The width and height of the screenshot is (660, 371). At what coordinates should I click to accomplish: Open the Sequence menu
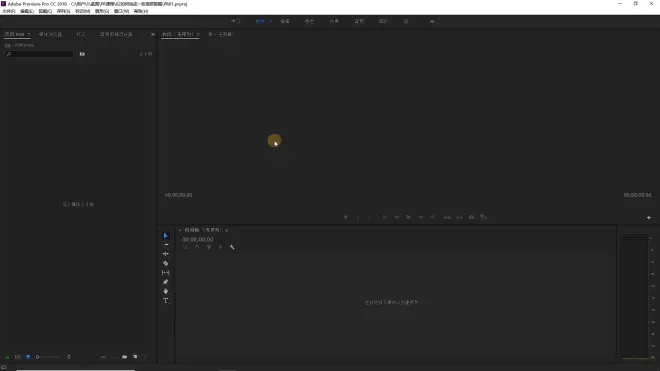(x=64, y=11)
